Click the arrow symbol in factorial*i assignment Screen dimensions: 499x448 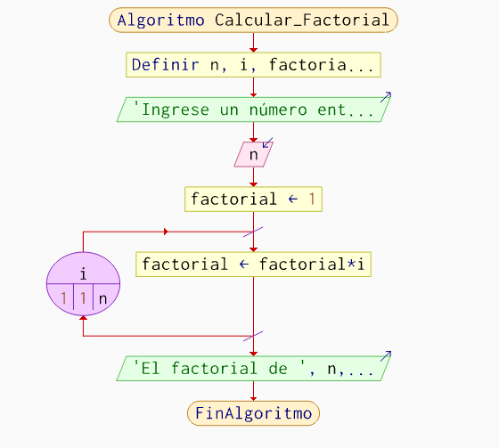pyautogui.click(x=244, y=265)
